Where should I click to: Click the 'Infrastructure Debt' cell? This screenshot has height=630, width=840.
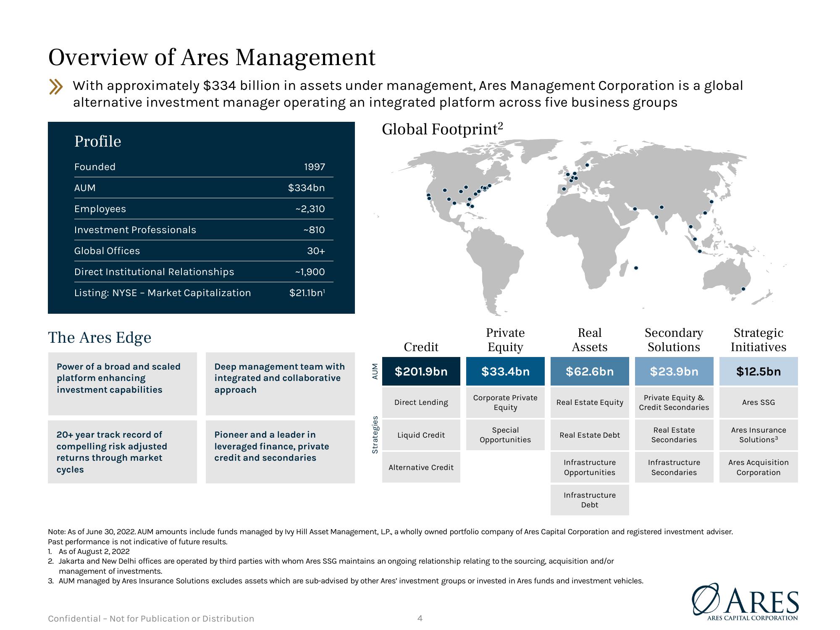tap(590, 500)
